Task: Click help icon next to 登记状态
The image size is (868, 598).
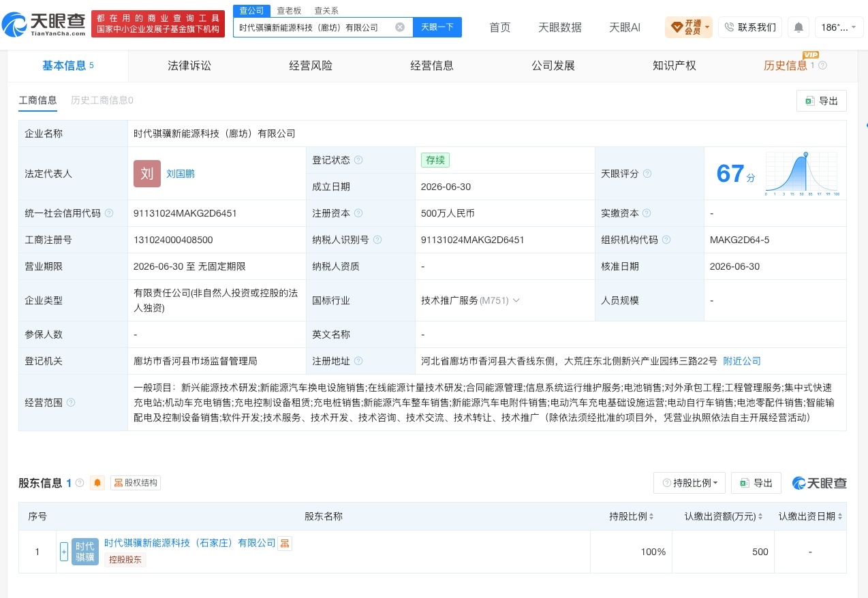Action: click(x=358, y=160)
